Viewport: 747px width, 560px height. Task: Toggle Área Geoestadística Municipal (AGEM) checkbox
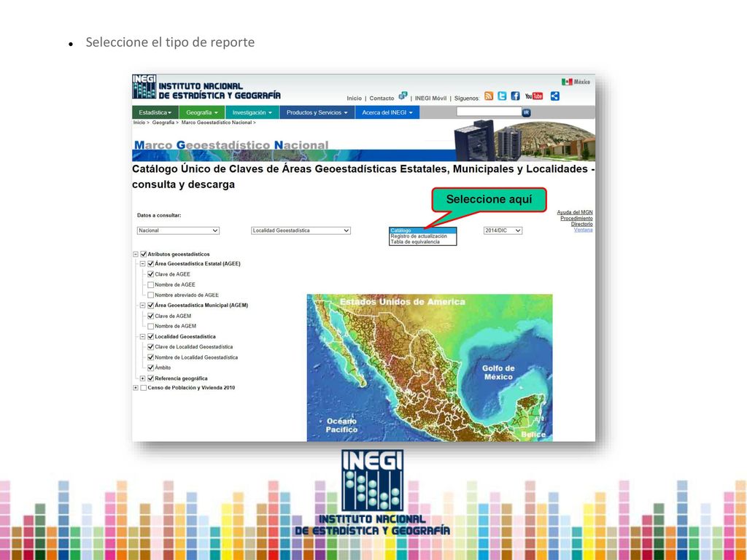click(150, 306)
